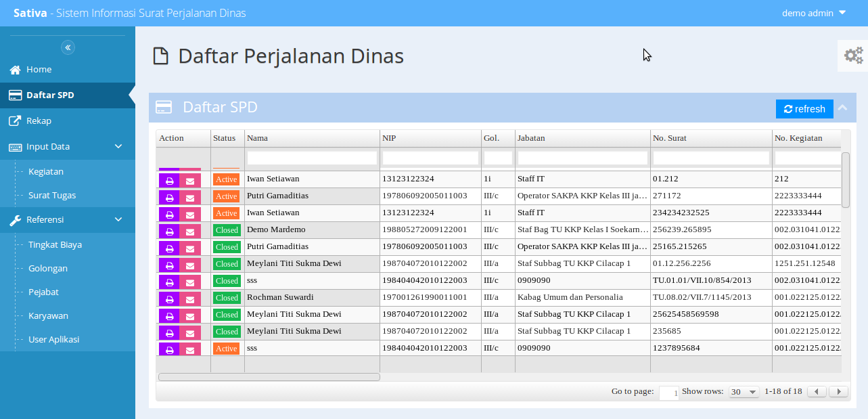The height and width of the screenshot is (419, 868).
Task: Collapse the Input Data menu chevron
Action: (118, 147)
